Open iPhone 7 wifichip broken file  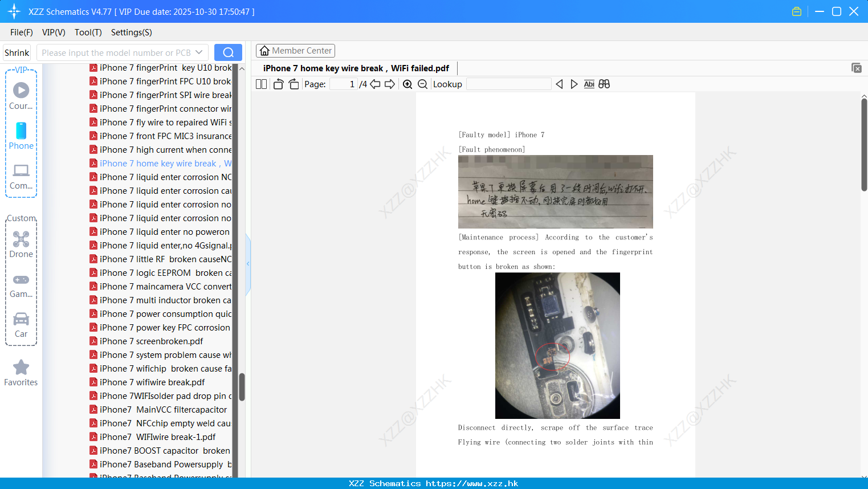click(160, 369)
